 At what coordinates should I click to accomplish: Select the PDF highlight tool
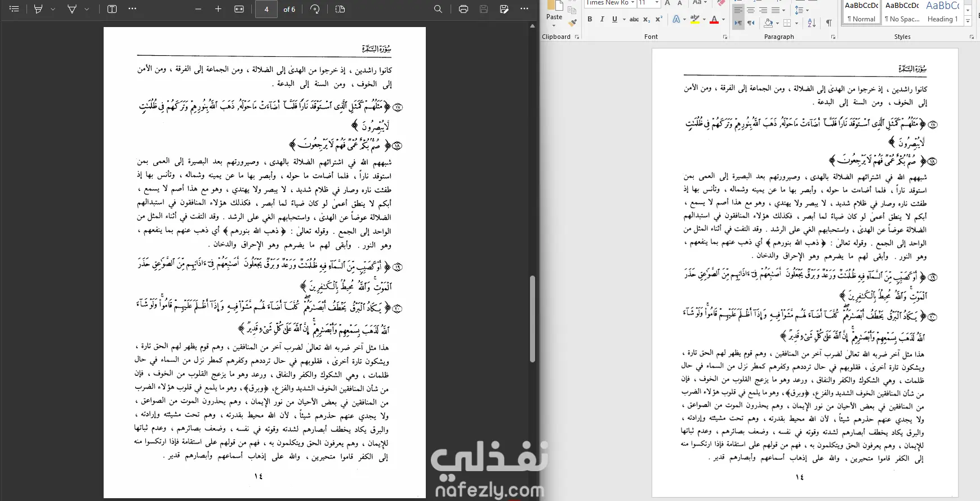coord(38,9)
